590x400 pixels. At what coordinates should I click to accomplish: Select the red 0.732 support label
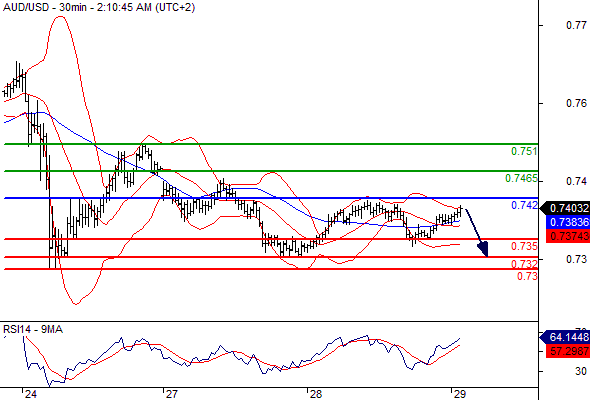524,263
